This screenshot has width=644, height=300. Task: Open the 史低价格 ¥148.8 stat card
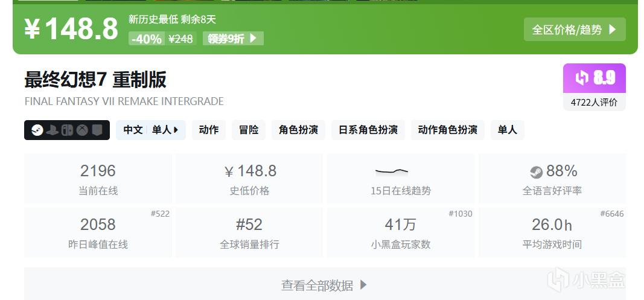[x=249, y=179]
